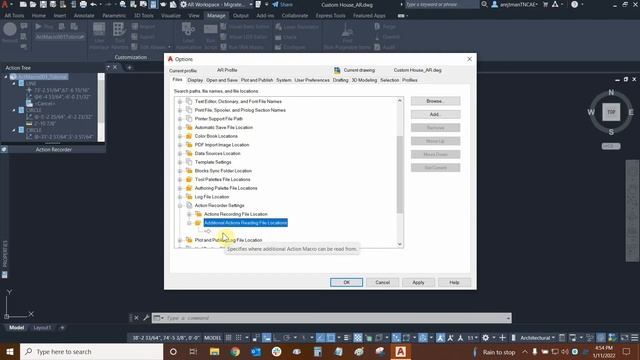Select Blocks Sync Folder Location row
This screenshot has width=640, height=360.
pyautogui.click(x=223, y=171)
